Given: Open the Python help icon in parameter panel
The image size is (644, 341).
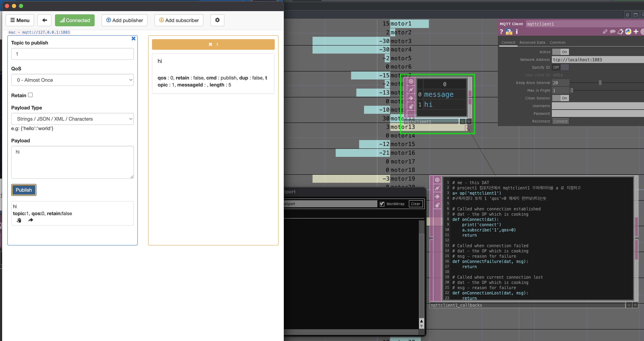Looking at the screenshot, I should tap(509, 32).
